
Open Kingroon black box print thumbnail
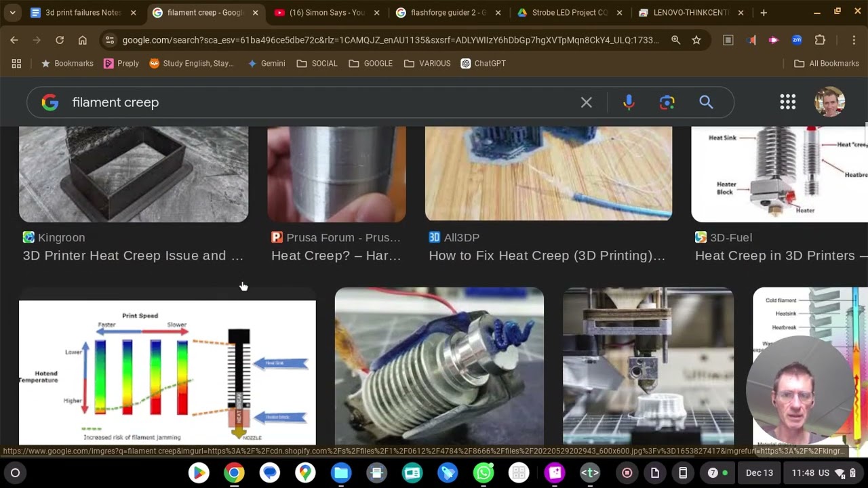(x=134, y=174)
